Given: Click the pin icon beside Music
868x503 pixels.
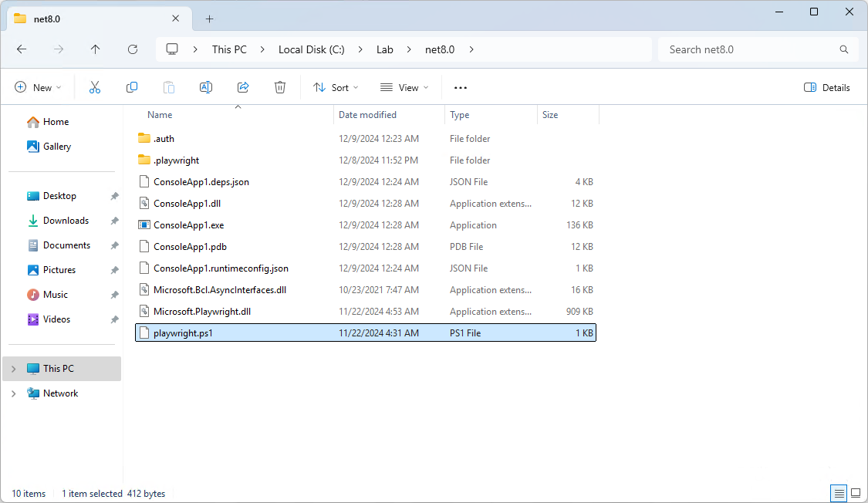Looking at the screenshot, I should (115, 295).
